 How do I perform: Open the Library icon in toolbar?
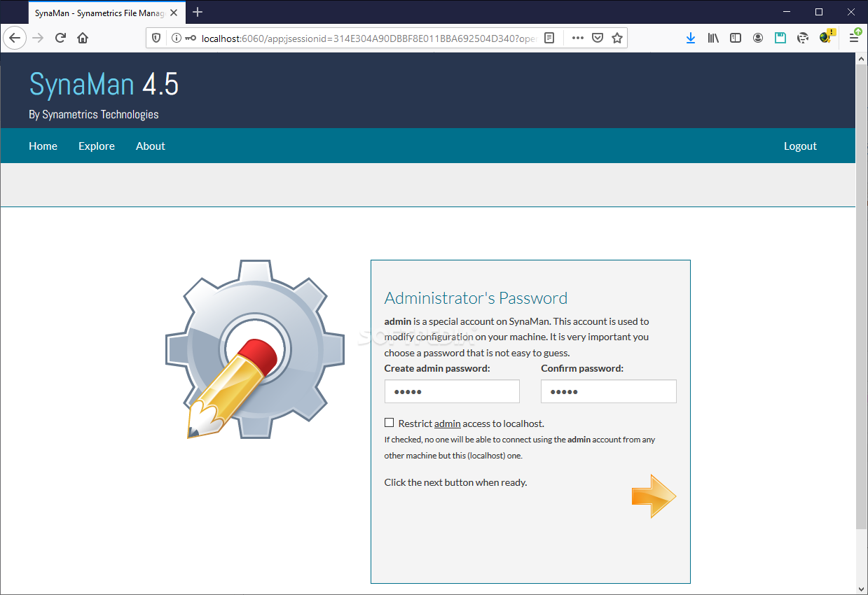tap(713, 38)
